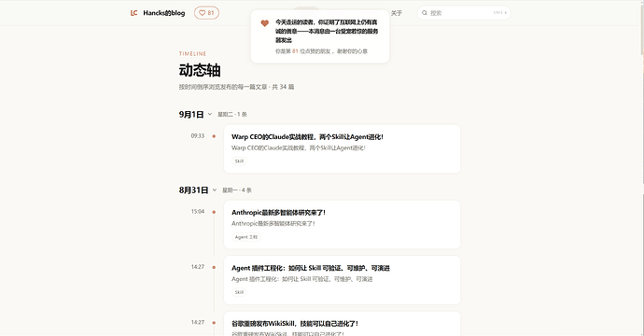Click the 星期二 · 1 条 count text

[x=232, y=114]
